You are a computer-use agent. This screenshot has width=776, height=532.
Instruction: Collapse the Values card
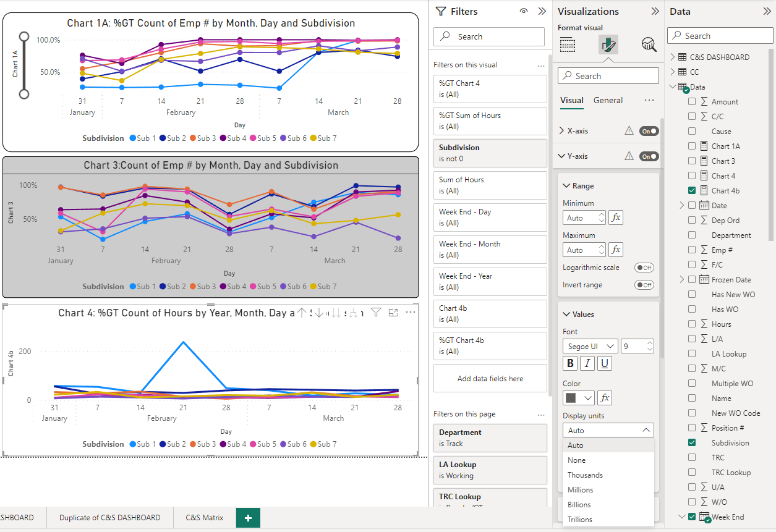tap(567, 314)
